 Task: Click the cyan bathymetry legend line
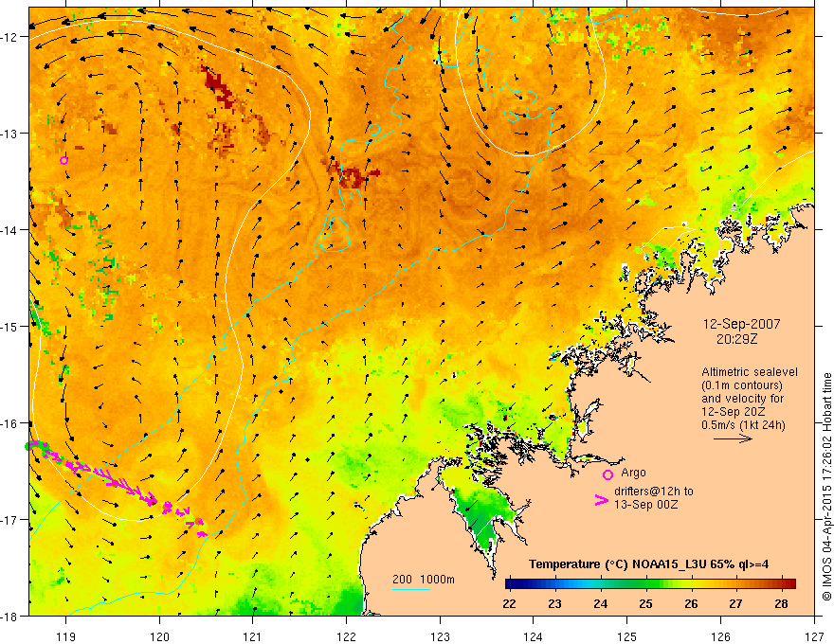point(411,589)
